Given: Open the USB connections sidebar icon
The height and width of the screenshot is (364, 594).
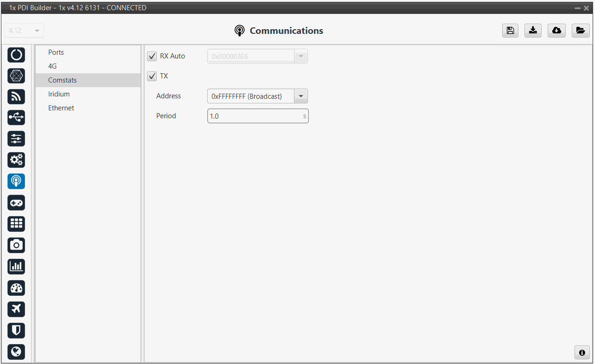Looking at the screenshot, I should coord(16,118).
